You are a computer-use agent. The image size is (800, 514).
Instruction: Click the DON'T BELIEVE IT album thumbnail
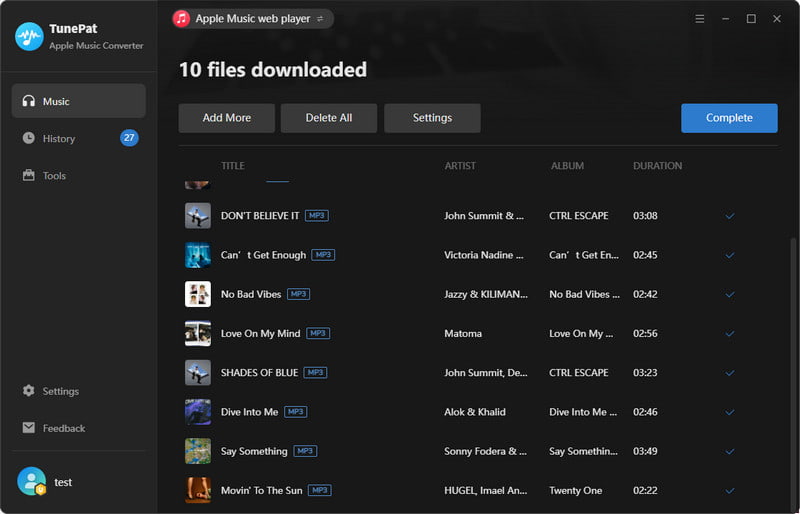tap(198, 215)
